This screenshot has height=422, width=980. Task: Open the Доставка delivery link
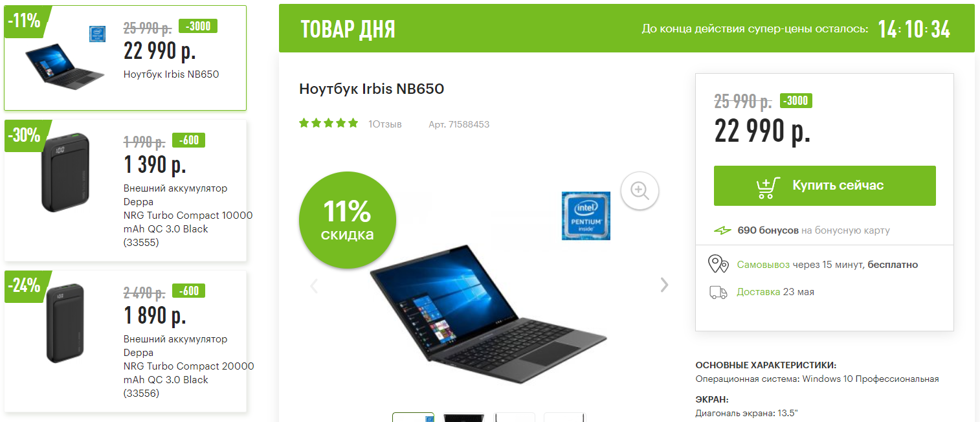click(758, 292)
